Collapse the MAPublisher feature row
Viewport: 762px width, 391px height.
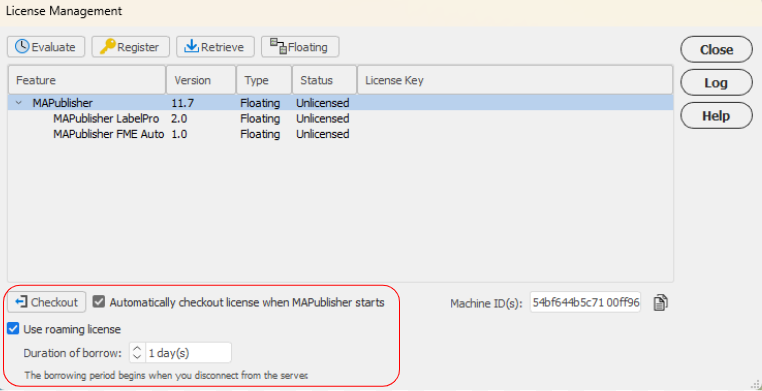[19, 103]
